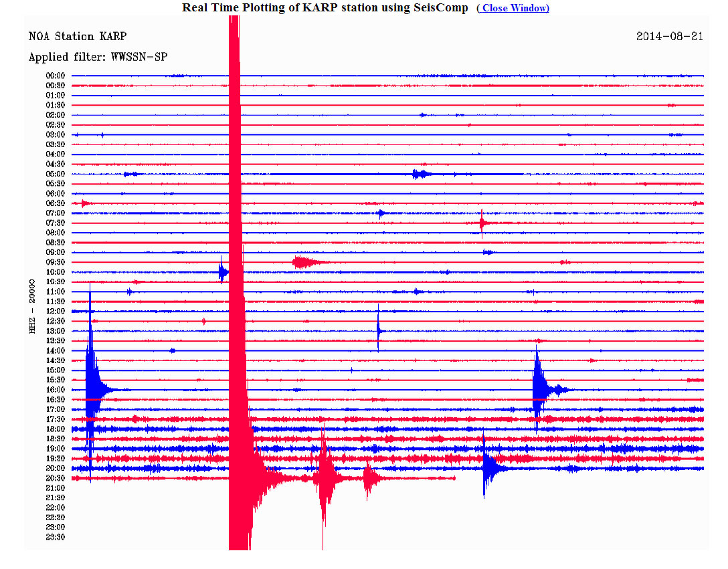
Task: Click the 'Applied filter: WWSSN-SP' text
Action: [98, 57]
